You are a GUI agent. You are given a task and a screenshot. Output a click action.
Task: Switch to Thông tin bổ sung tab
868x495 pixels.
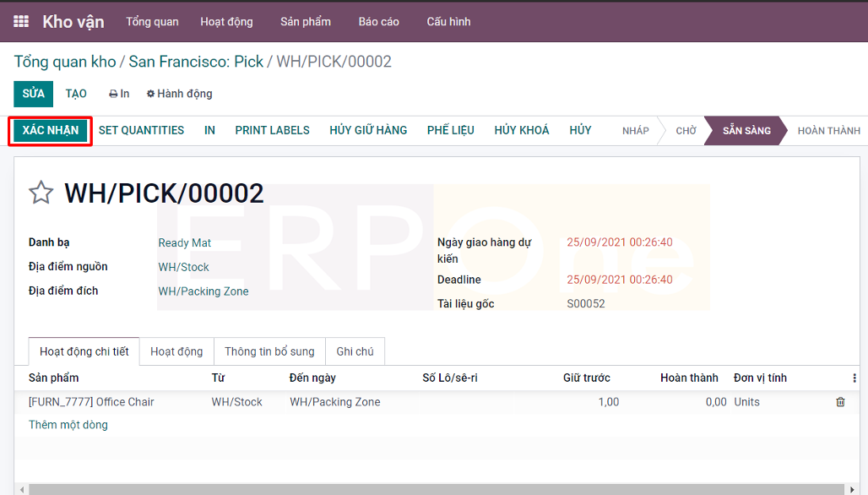[269, 351]
